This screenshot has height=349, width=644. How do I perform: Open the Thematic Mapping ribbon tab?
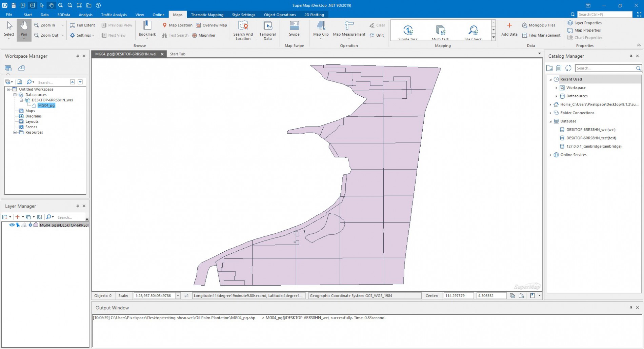[207, 15]
